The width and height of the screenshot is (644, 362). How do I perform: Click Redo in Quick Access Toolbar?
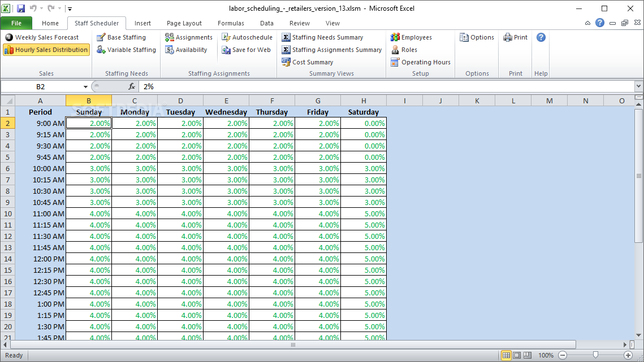[x=51, y=8]
